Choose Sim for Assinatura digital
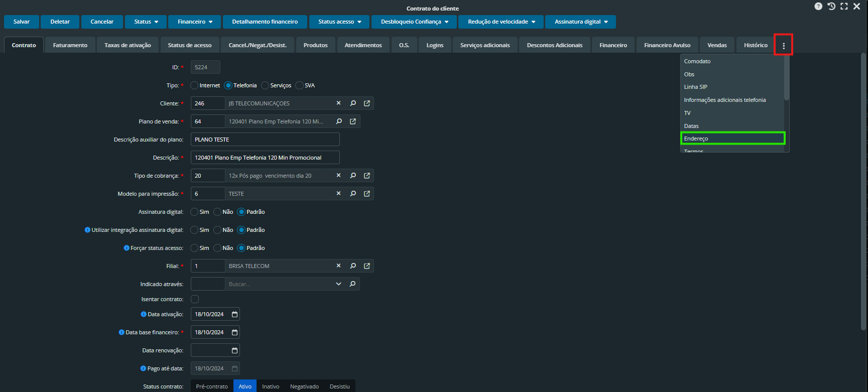Viewport: 868px width, 392px height. pyautogui.click(x=194, y=212)
